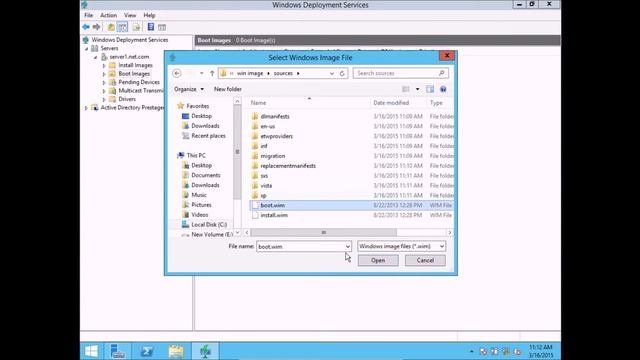Click the horizontal scrollbar in file list

click(323, 232)
